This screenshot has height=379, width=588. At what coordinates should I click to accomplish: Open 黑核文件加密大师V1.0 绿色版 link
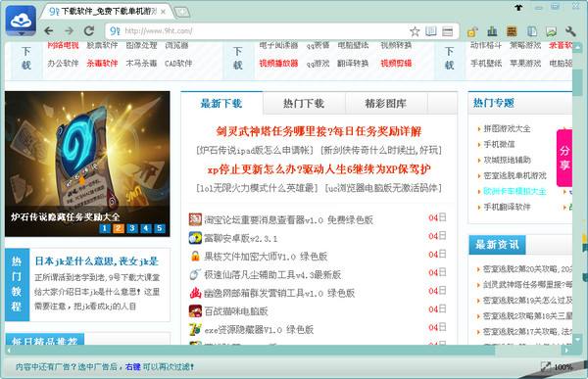tap(266, 257)
